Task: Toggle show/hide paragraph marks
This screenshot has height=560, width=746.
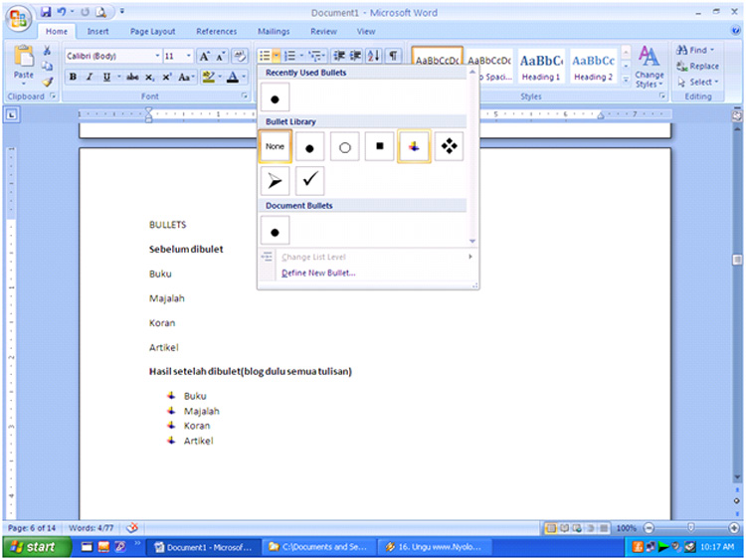Action: [x=393, y=56]
